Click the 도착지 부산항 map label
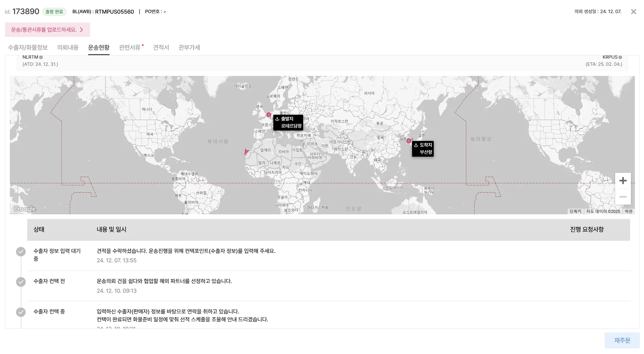The height and width of the screenshot is (354, 644). tap(423, 149)
